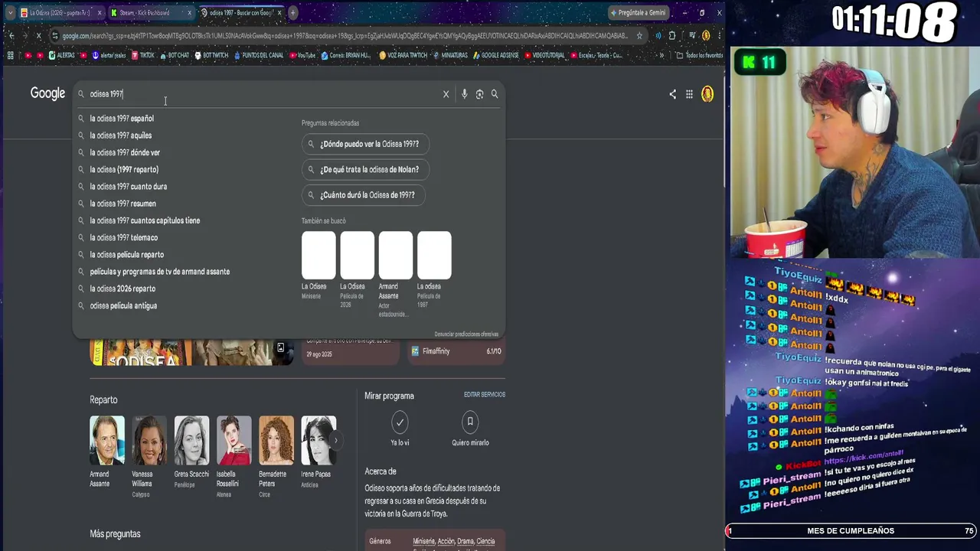
Task: Click "¿Dónde puedo ver la Odisea 1997?" chip
Action: pos(365,144)
